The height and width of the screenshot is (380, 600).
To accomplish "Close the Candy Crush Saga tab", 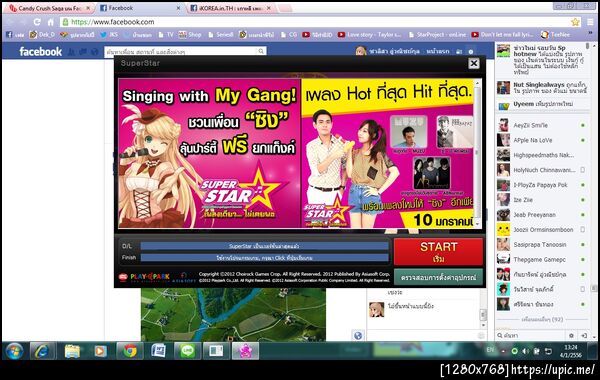I will tap(88, 8).
